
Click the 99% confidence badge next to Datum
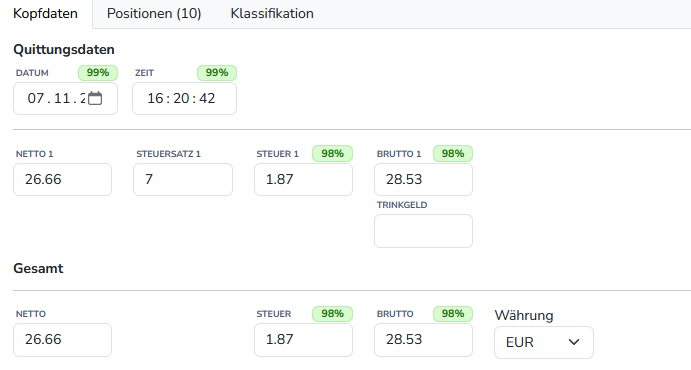(98, 73)
